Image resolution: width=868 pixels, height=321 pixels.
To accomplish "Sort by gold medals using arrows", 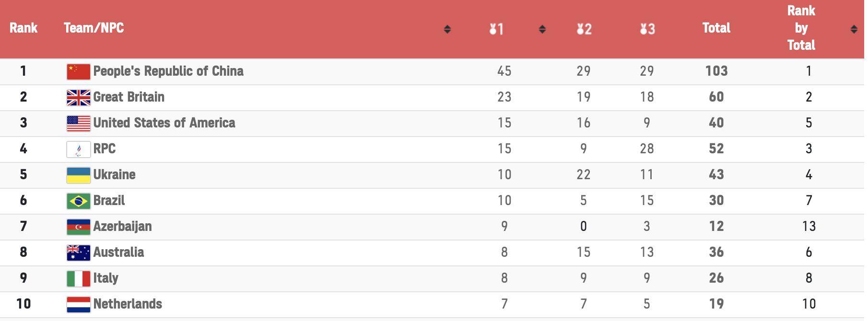I will [542, 29].
